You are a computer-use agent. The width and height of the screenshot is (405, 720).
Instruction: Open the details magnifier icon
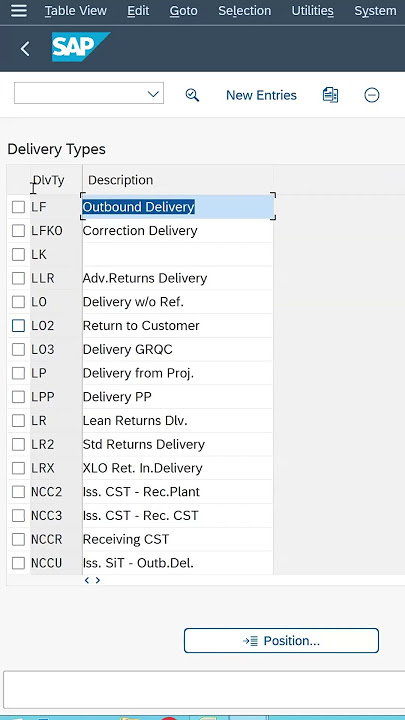point(192,95)
